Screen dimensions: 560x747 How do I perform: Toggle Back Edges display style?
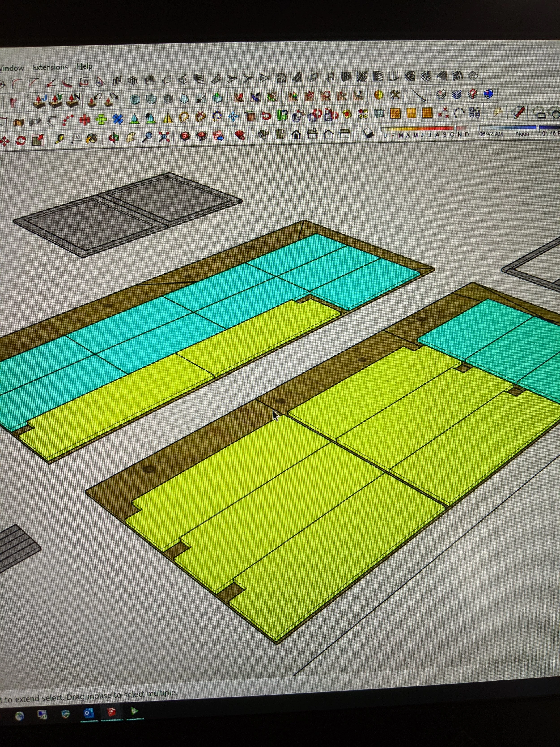coord(152,99)
